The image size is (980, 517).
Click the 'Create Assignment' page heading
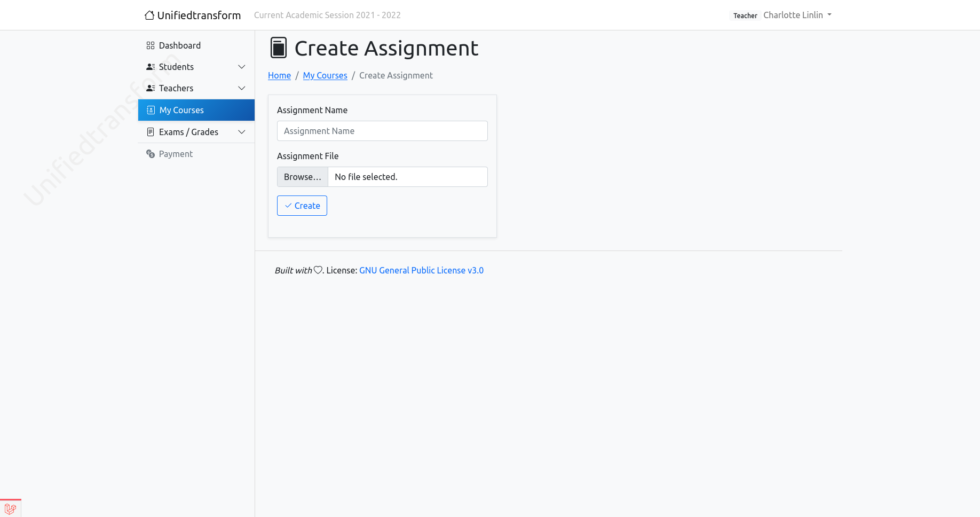[x=386, y=48]
